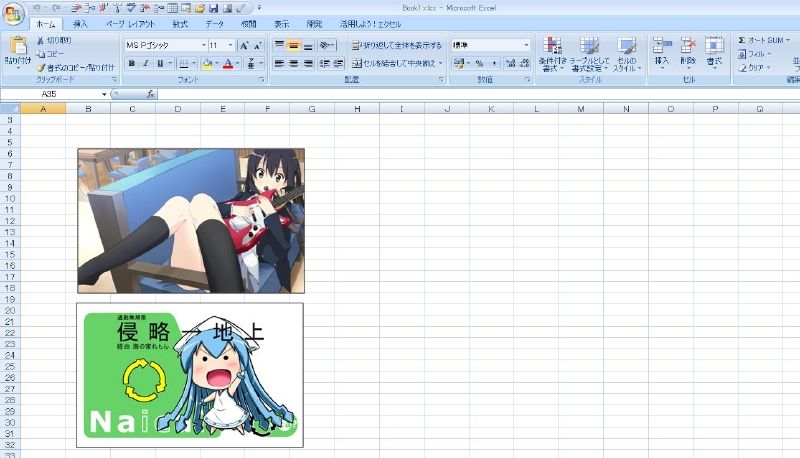
Task: Click the Cut (切り取り) scissors icon
Action: click(40, 40)
